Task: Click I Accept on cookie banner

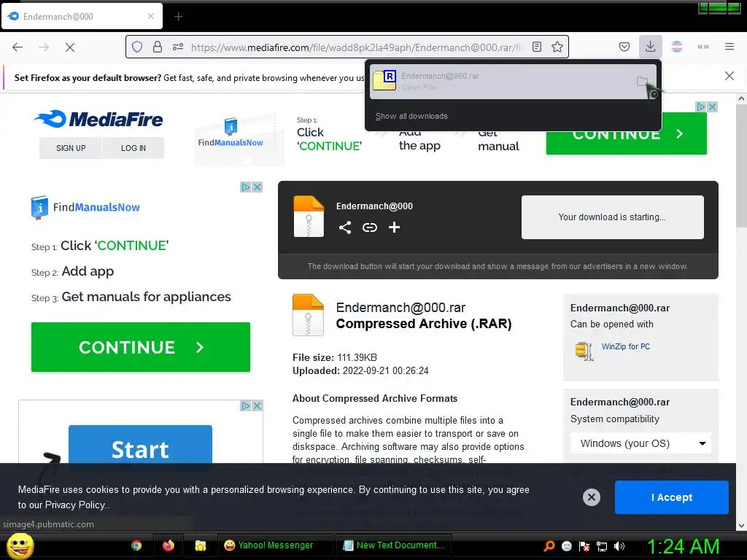Action: 671,497
